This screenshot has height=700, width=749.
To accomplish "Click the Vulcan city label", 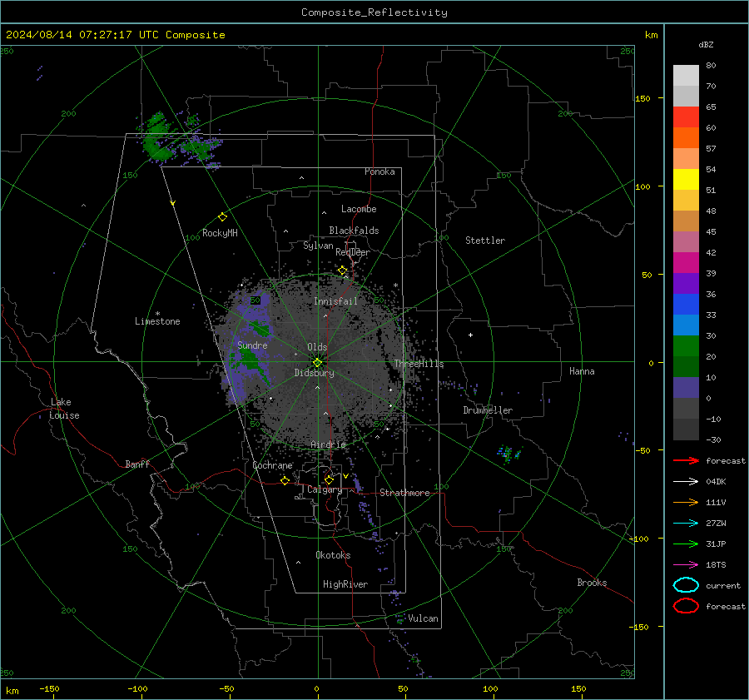I will [x=423, y=618].
